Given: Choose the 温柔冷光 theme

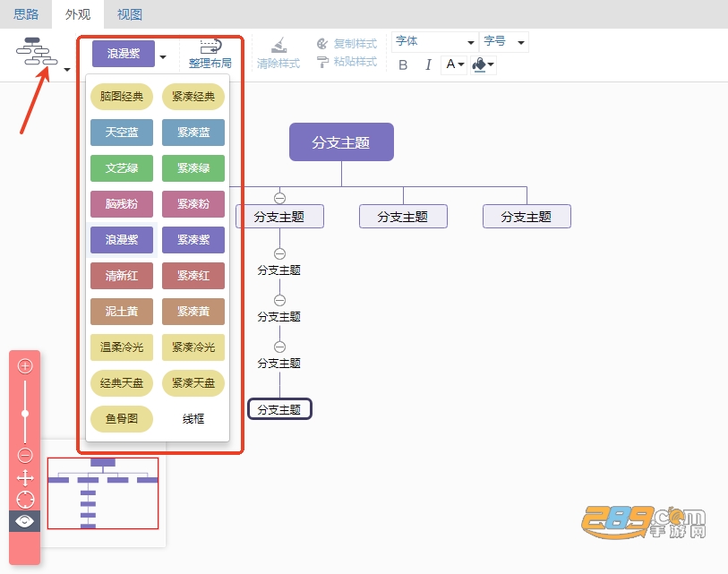Looking at the screenshot, I should tap(122, 347).
